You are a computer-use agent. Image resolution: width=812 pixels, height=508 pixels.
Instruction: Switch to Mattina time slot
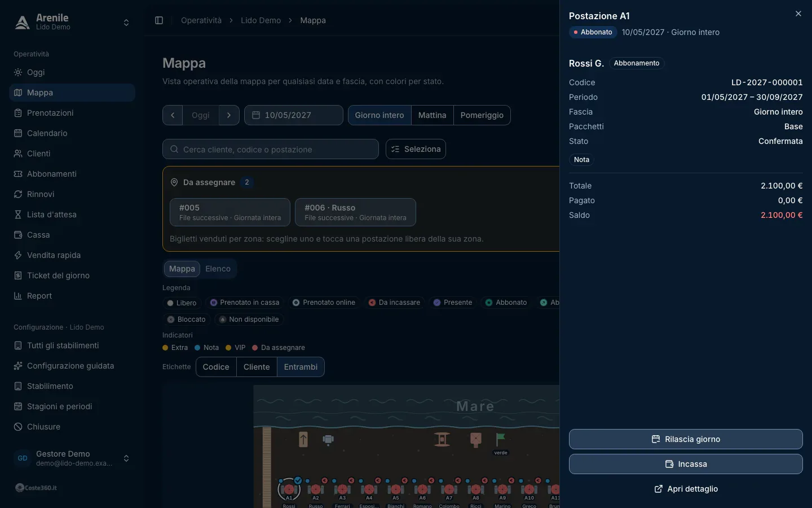(x=433, y=115)
